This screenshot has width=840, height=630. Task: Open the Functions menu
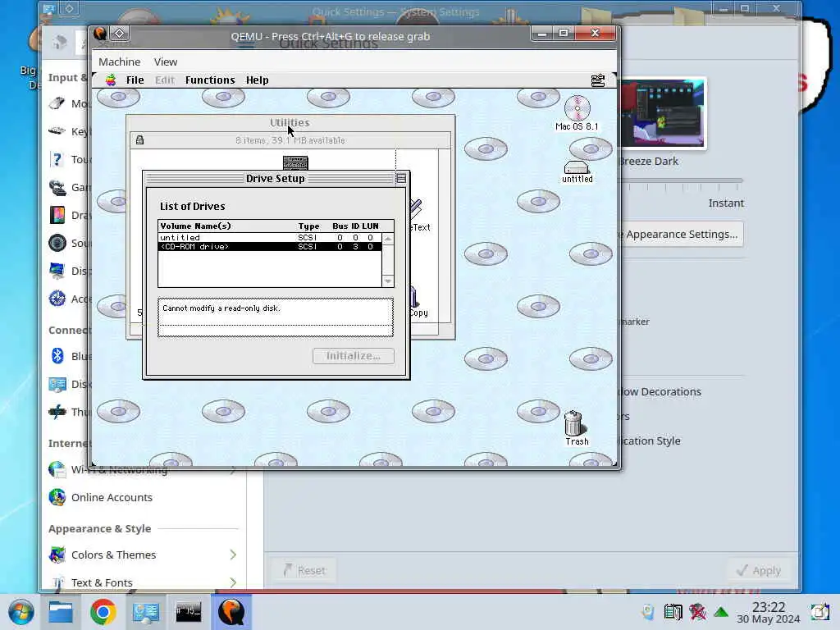coord(210,80)
